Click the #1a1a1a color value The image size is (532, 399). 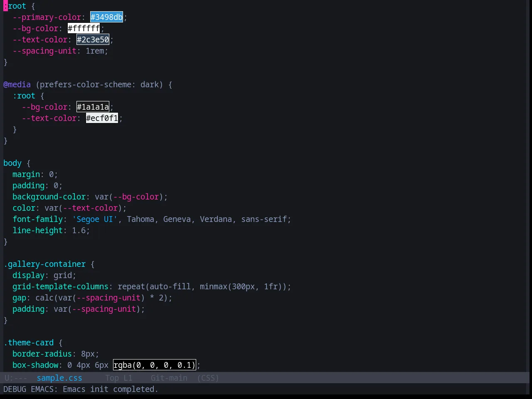click(93, 107)
